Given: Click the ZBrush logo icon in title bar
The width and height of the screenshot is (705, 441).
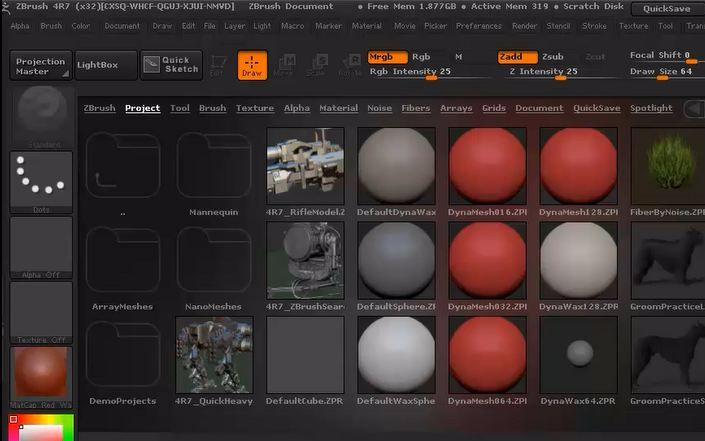Looking at the screenshot, I should pyautogui.click(x=6, y=7).
